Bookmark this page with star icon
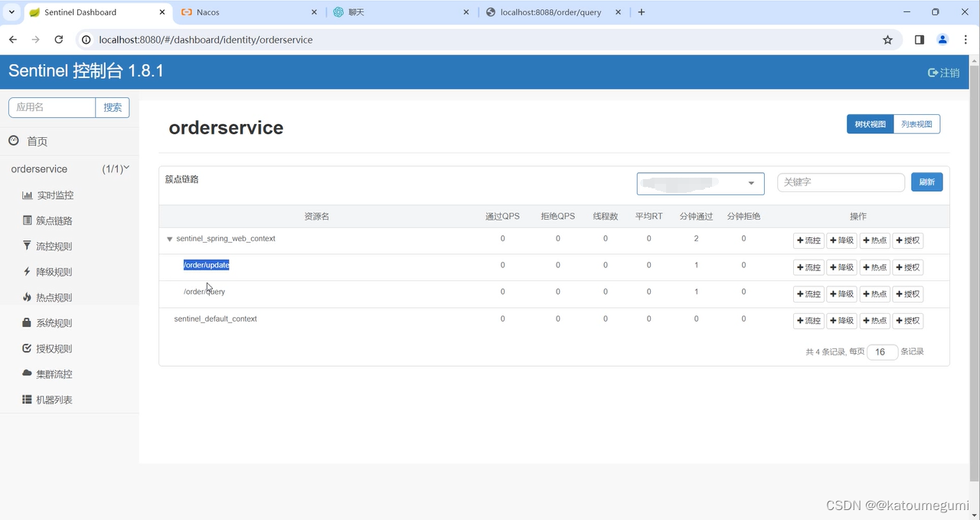Image resolution: width=980 pixels, height=520 pixels. [x=887, y=40]
